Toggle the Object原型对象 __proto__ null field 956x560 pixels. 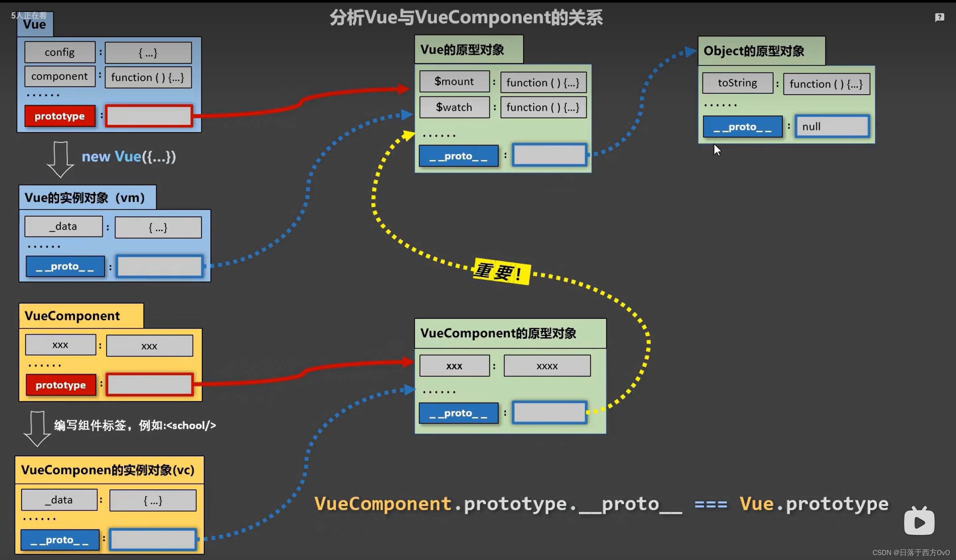(831, 126)
